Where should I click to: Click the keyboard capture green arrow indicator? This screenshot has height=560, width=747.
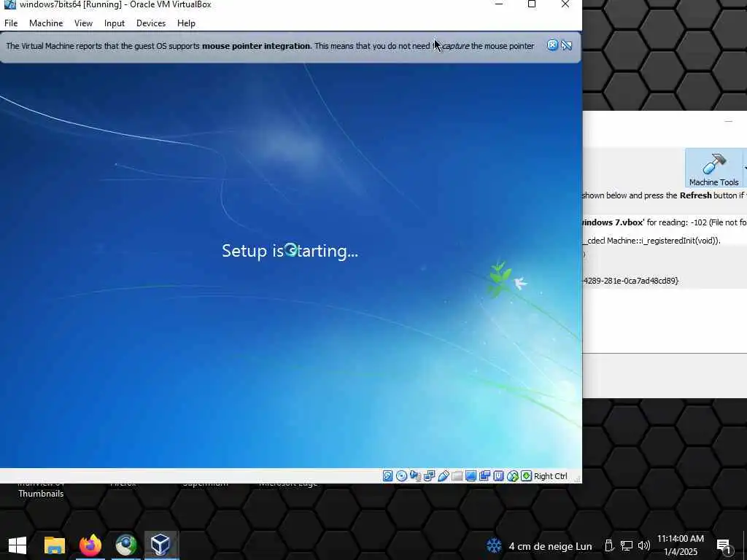[527, 475]
